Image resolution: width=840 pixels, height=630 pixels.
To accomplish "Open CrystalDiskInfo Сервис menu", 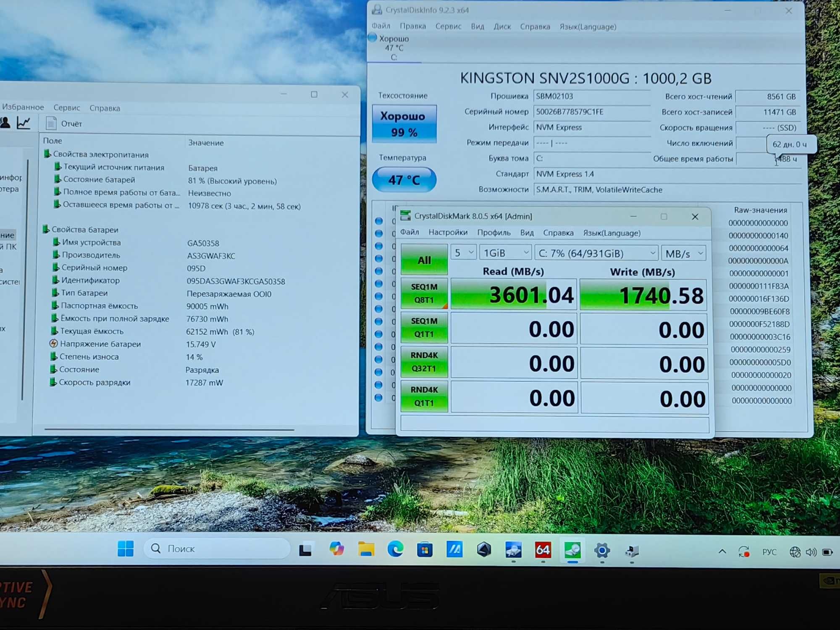I will click(448, 26).
